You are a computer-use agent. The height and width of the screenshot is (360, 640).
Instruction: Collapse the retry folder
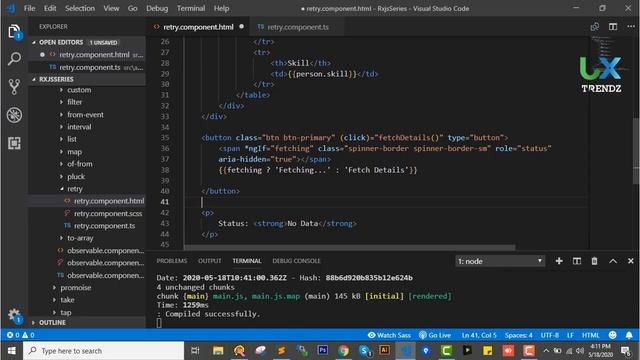[74, 189]
